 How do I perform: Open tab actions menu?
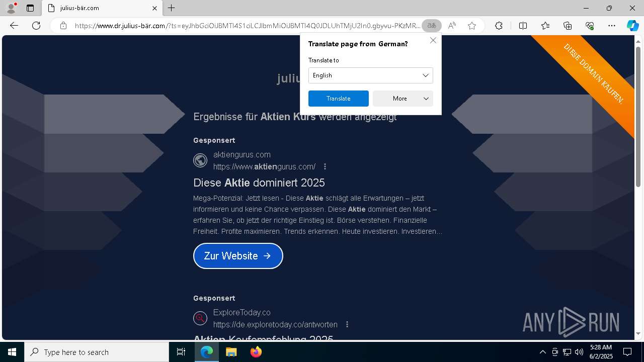[x=30, y=8]
